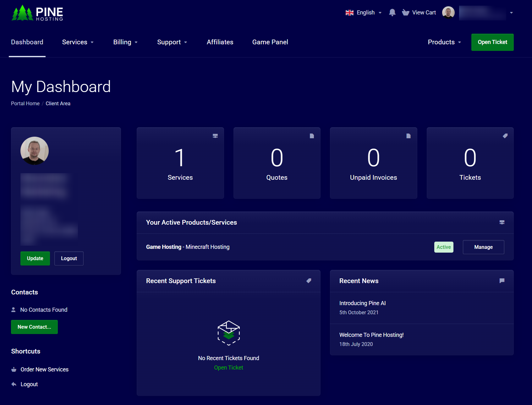Viewport: 532px width, 405px height.
Task: Click the Shortcuts section heading
Action: click(x=26, y=351)
